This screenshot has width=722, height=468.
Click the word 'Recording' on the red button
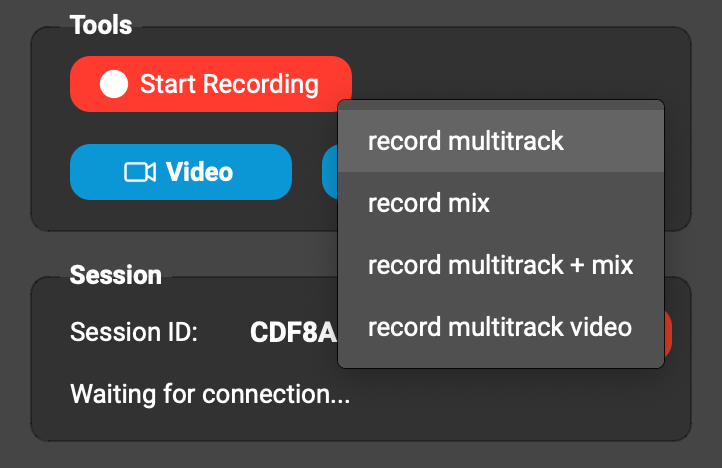pos(260,84)
